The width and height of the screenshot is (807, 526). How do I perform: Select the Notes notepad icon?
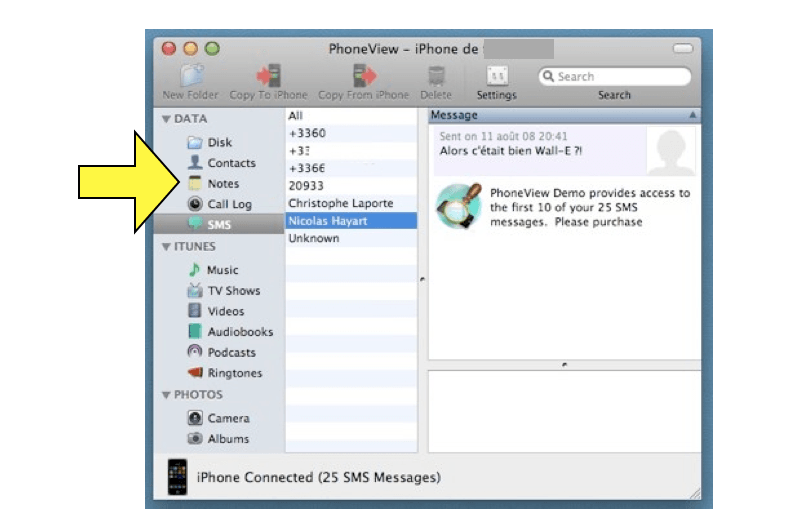(x=195, y=183)
